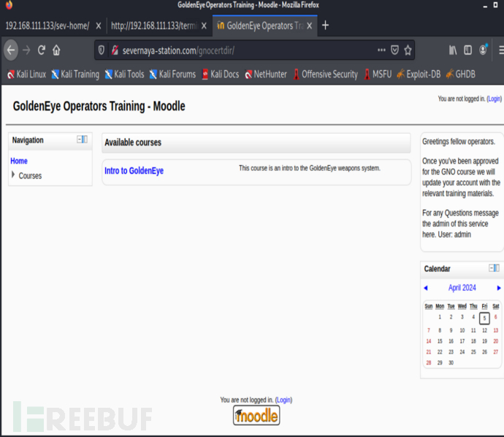Open the Exploit-DB bookmark
Viewport: 504px width, 437px height.
tap(419, 75)
